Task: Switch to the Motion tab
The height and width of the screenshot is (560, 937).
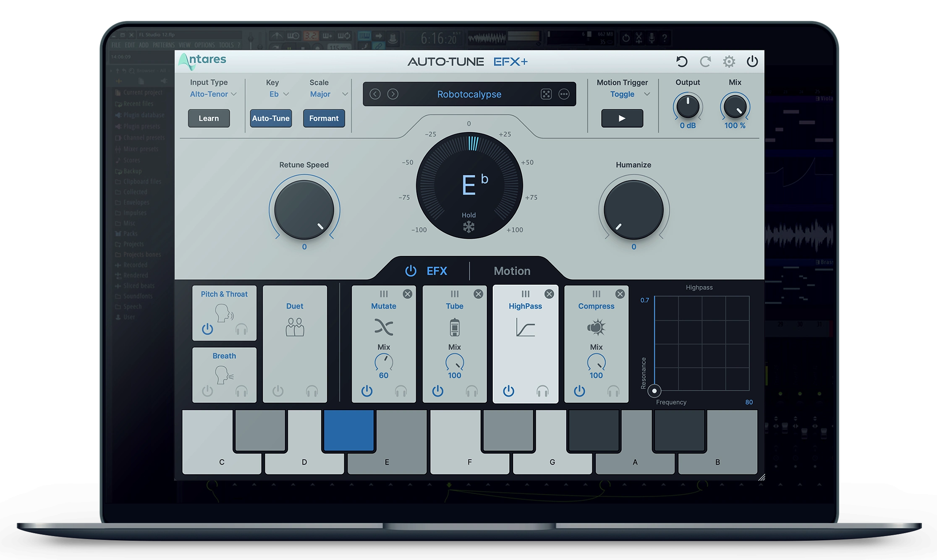Action: pos(512,271)
